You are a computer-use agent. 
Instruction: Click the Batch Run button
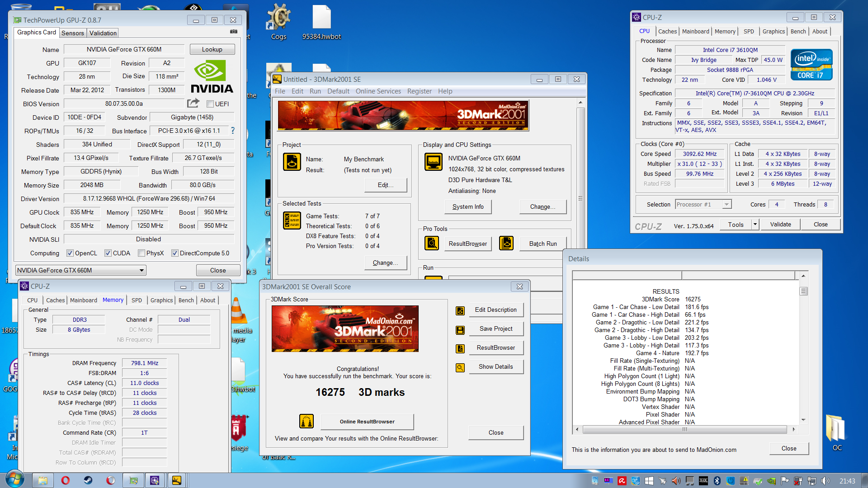coord(543,244)
